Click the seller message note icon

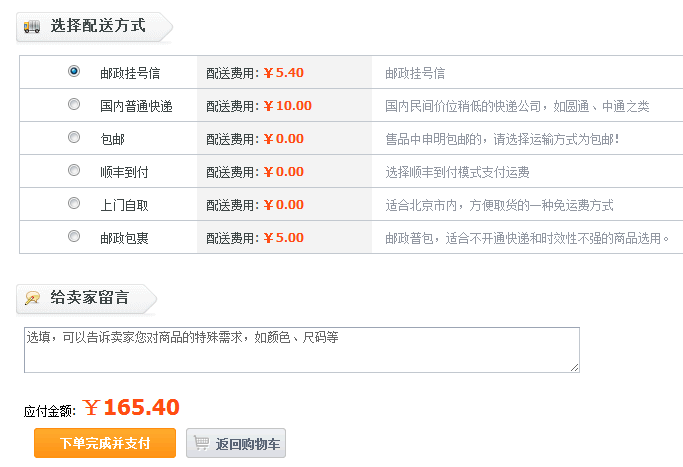click(x=32, y=298)
